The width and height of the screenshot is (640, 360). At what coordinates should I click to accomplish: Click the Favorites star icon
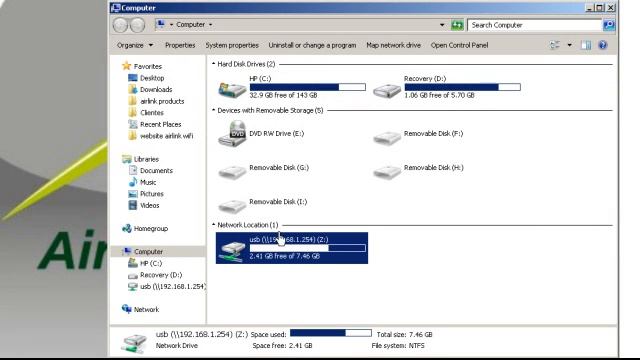(127, 66)
